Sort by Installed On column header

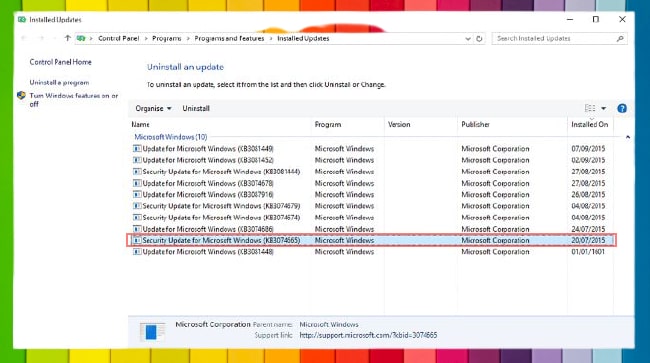(590, 124)
